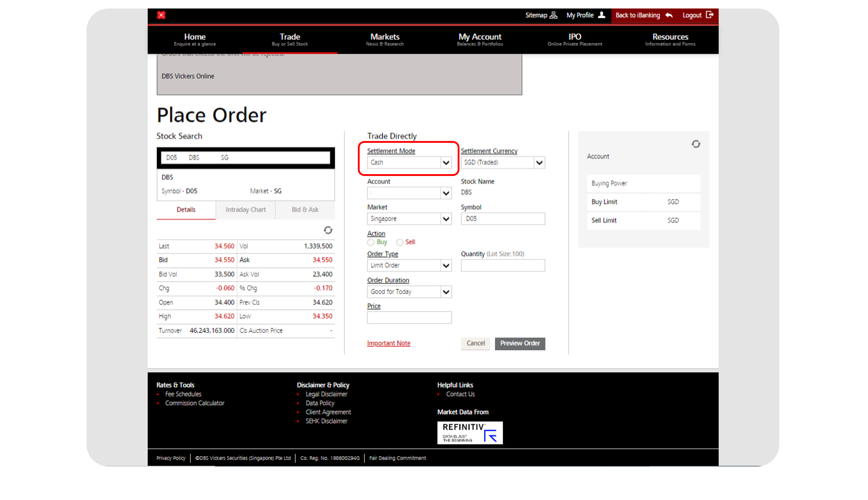Click the Bid price value in Details table

[x=224, y=260]
